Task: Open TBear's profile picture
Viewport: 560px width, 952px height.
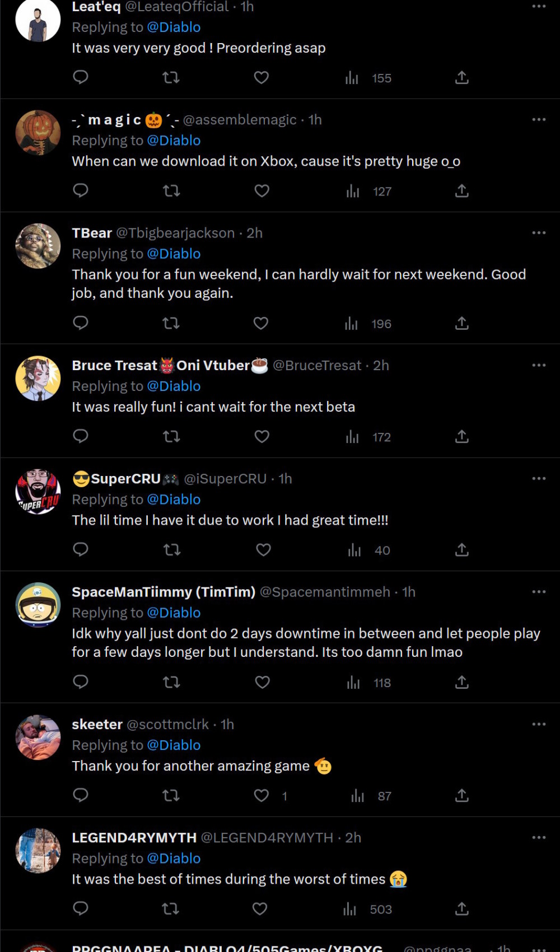Action: click(38, 246)
